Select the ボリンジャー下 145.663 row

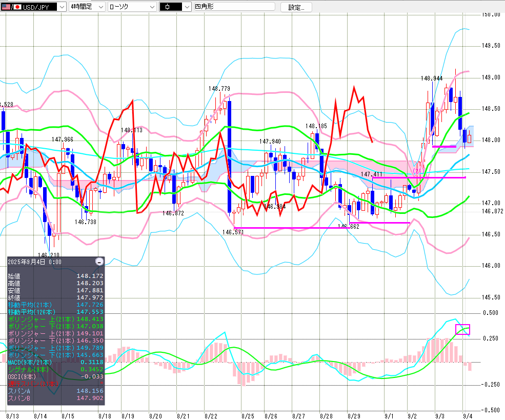[56, 355]
